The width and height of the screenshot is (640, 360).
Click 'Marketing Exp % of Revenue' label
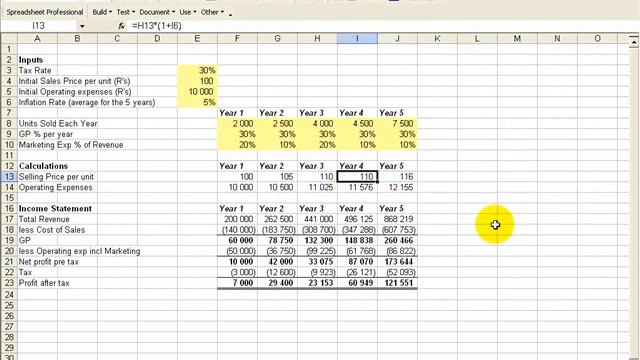coord(71,144)
